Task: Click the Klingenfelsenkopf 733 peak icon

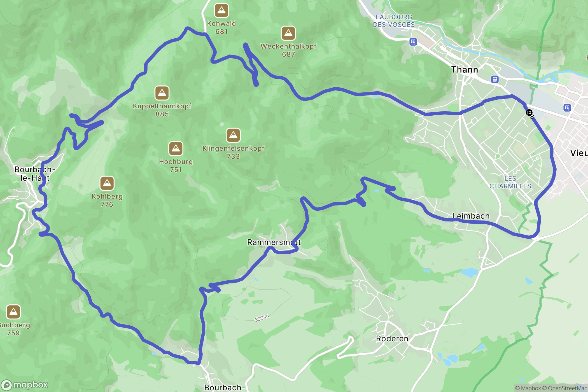Action: coord(233,136)
